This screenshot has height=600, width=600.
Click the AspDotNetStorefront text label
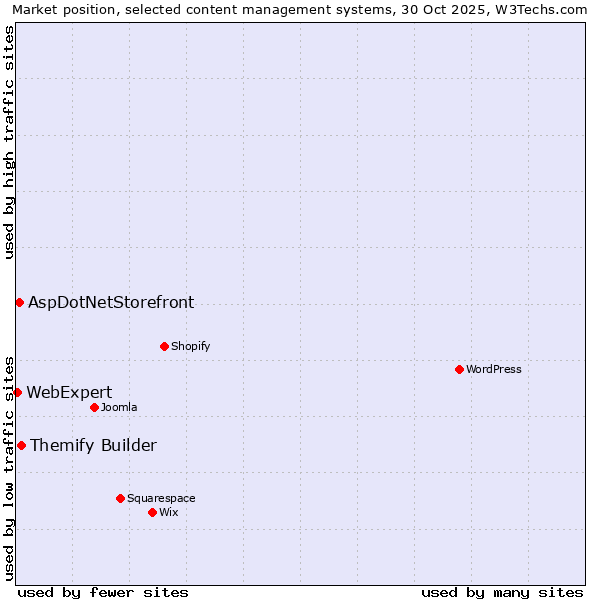click(x=111, y=302)
